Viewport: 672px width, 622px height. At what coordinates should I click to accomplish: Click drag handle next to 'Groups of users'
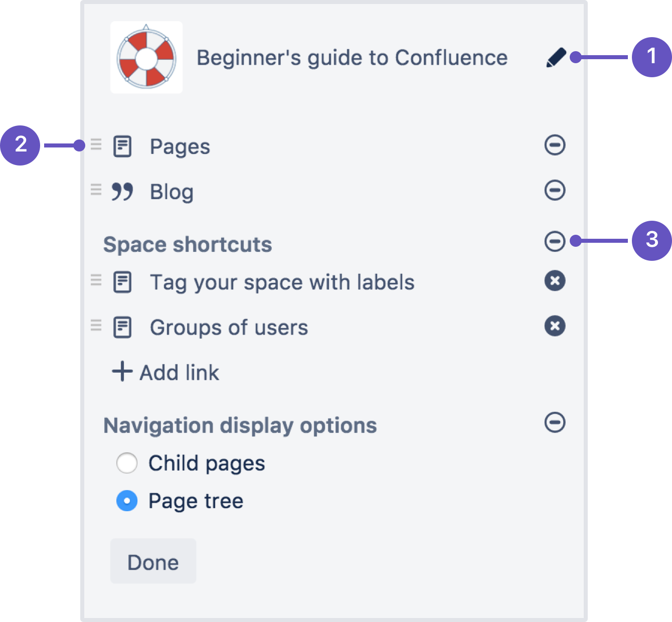tap(96, 326)
